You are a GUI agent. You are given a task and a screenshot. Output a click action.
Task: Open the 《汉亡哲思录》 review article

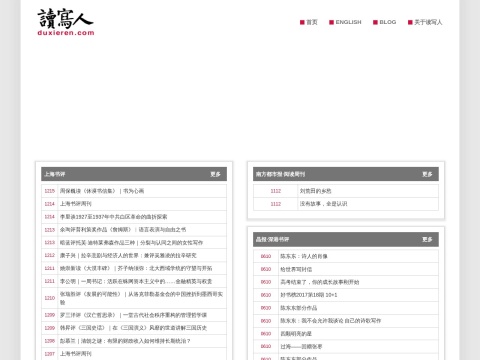point(133,315)
